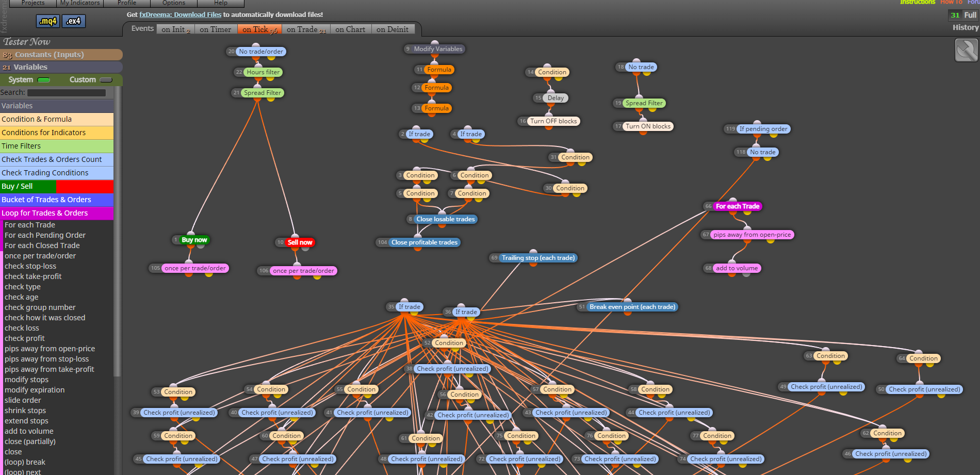Select the If pending order block

pos(763,129)
